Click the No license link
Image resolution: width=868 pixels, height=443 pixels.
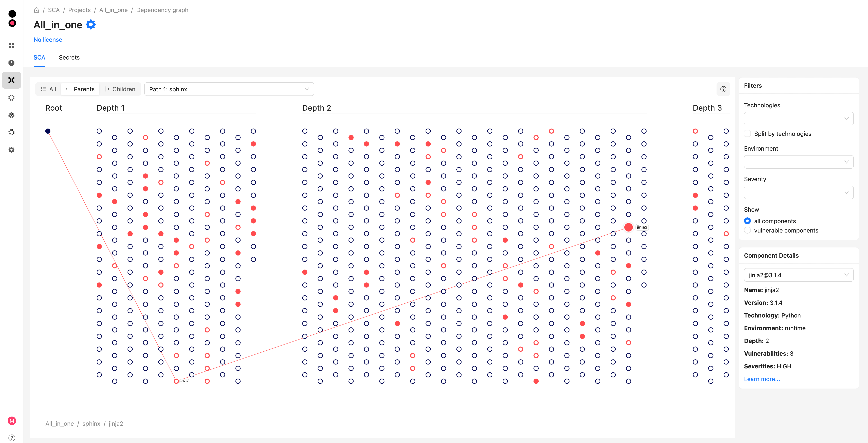[x=48, y=40]
